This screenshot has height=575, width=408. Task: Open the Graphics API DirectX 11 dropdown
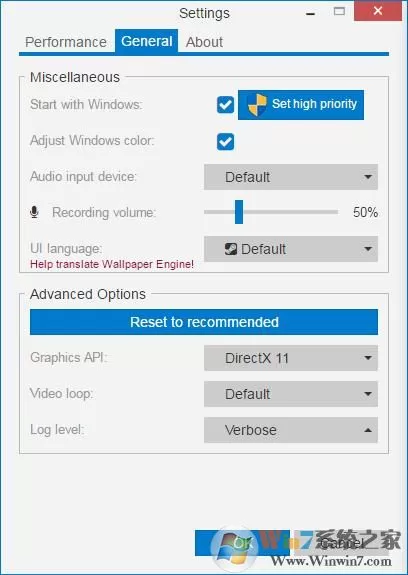point(291,358)
